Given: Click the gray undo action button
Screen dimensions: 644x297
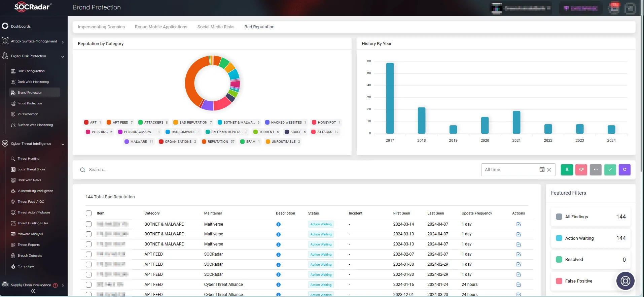Looking at the screenshot, I should tap(596, 170).
